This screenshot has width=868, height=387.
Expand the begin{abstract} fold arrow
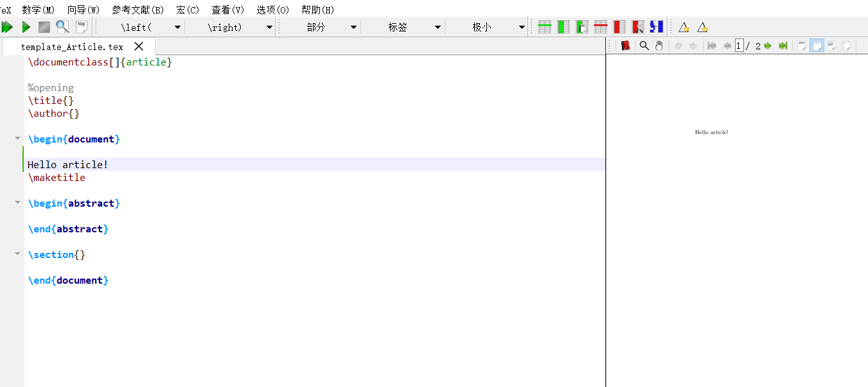(x=17, y=202)
